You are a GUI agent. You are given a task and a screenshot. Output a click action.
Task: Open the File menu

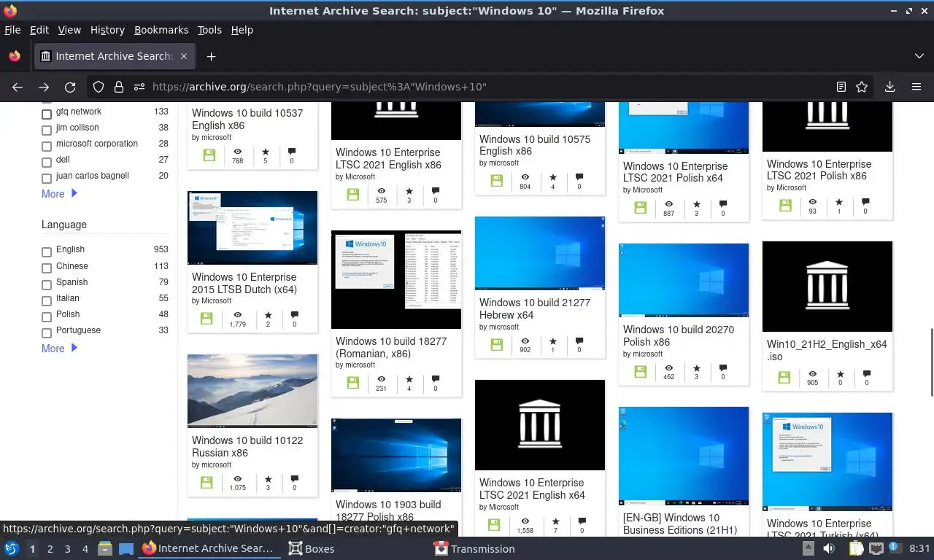[12, 30]
